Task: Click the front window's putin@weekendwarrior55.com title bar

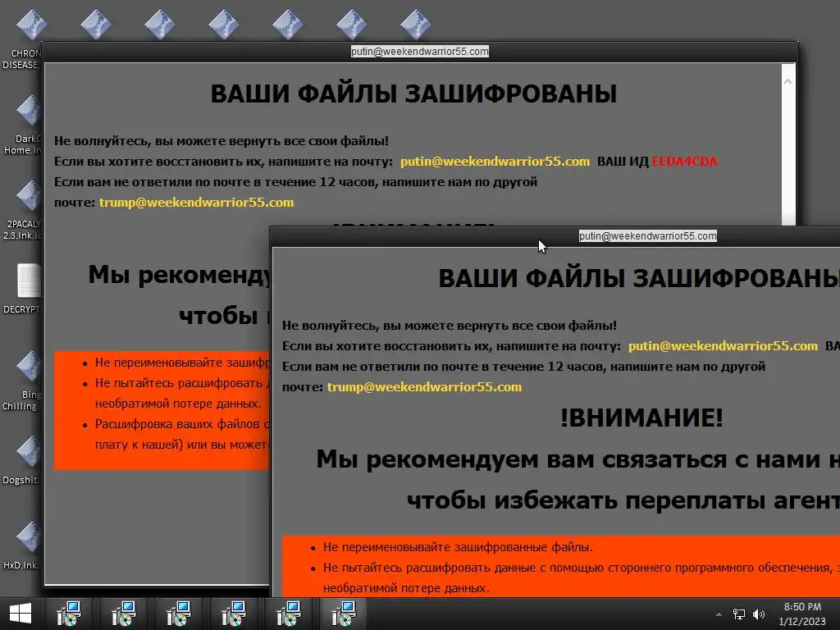Action: (x=648, y=236)
